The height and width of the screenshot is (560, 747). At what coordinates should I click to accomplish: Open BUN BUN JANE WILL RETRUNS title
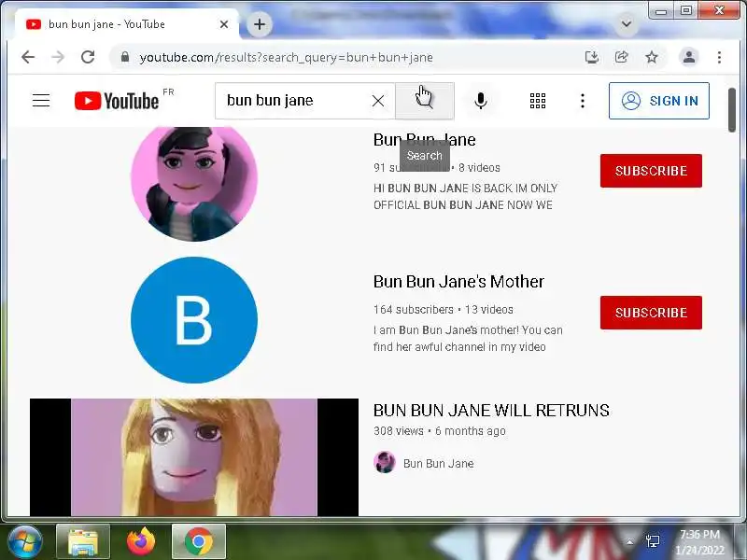click(x=491, y=411)
